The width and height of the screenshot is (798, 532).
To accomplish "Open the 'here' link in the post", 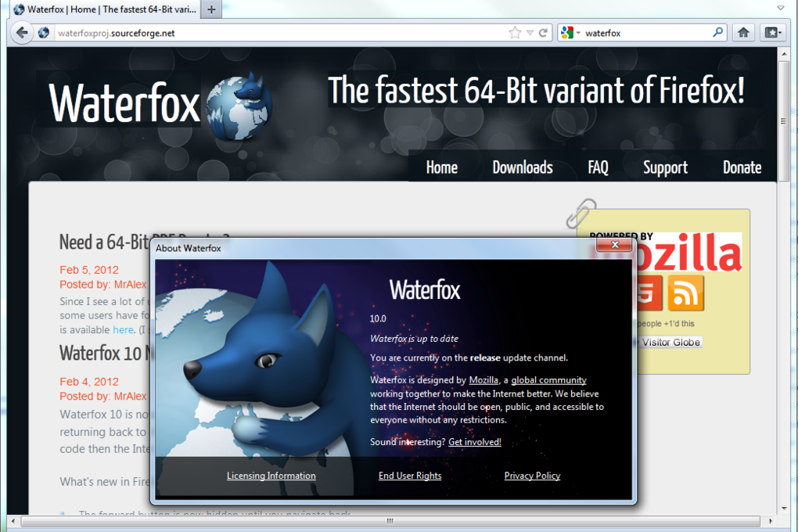I will (123, 330).
